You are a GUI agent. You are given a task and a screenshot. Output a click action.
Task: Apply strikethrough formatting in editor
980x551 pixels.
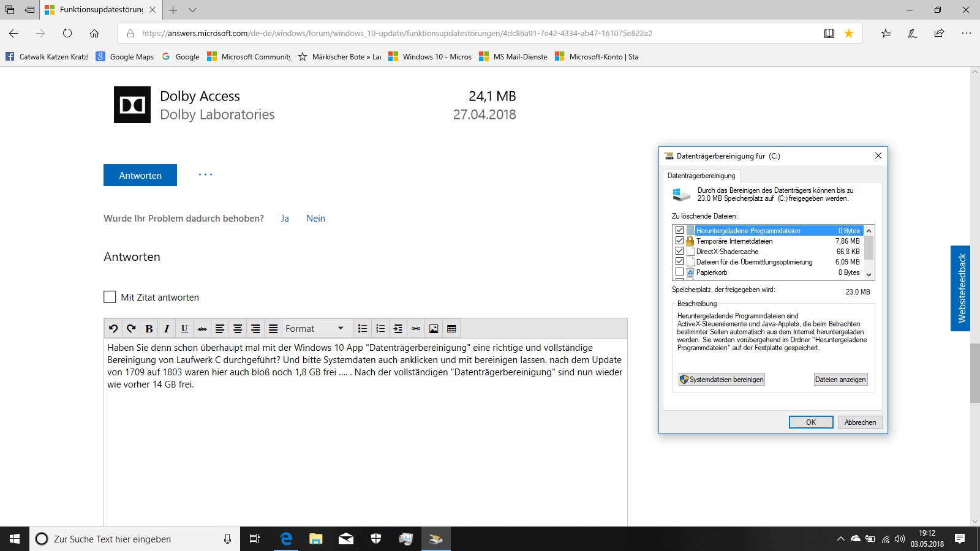tap(202, 329)
